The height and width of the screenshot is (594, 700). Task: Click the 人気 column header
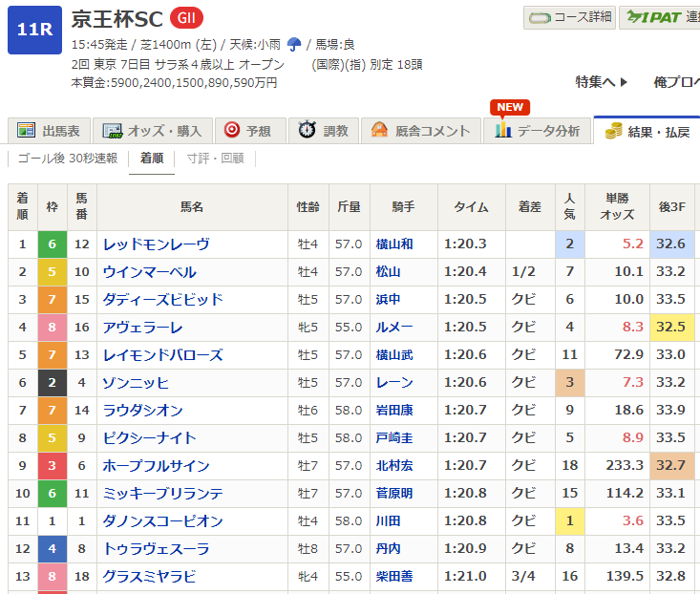(569, 207)
